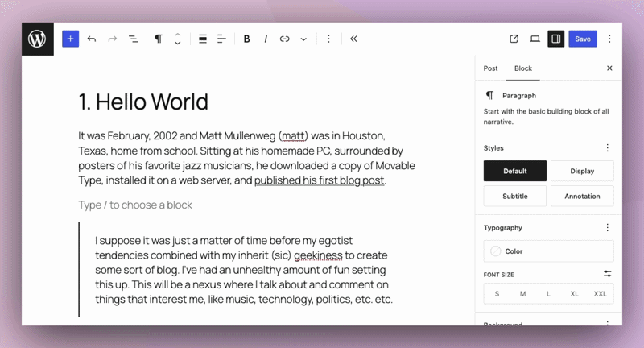Set font size to XL

pos(574,294)
